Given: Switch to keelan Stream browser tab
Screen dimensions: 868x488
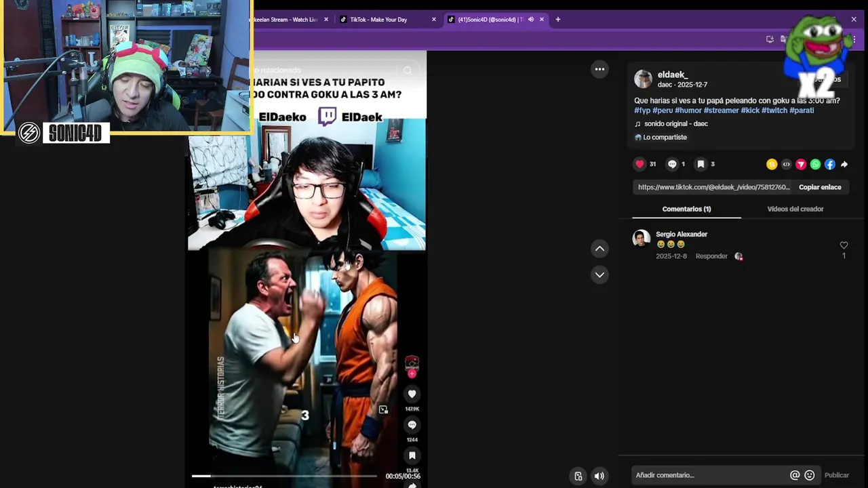Looking at the screenshot, I should 288,20.
